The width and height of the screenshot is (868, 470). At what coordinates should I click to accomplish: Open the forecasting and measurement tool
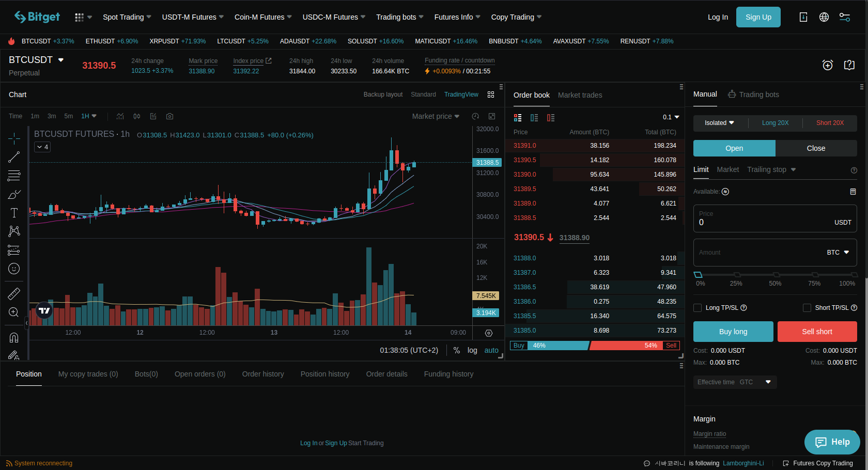(14, 250)
